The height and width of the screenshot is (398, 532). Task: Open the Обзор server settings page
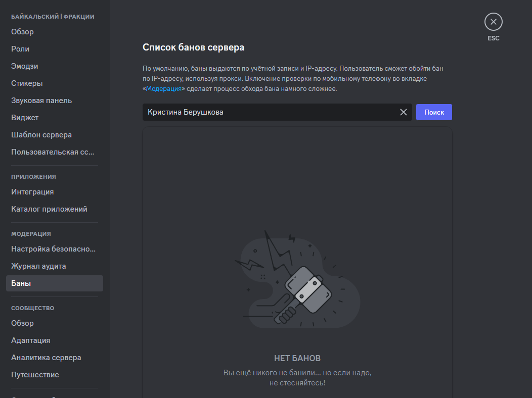23,32
